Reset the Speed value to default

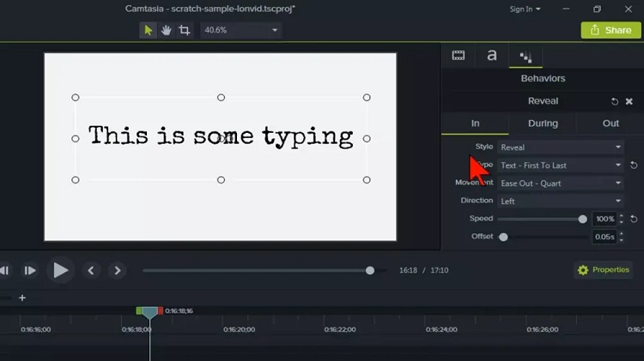(x=634, y=219)
